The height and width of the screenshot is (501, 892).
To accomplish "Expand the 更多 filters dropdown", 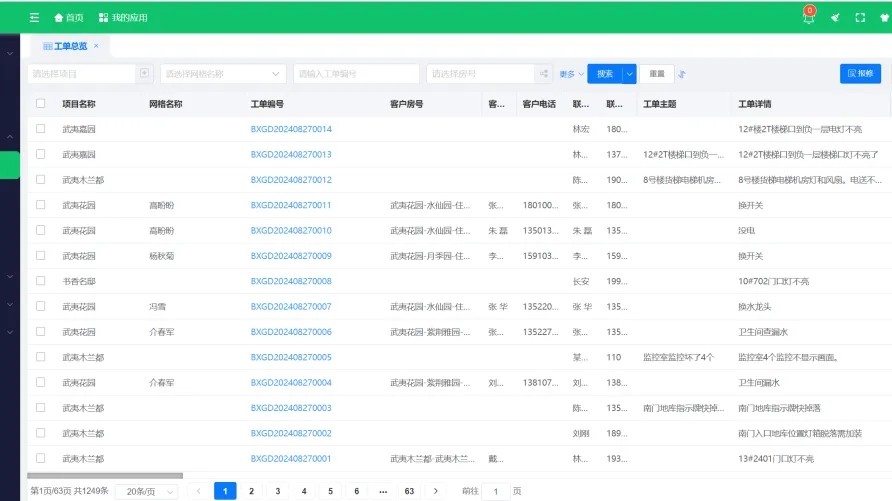I will click(x=571, y=73).
